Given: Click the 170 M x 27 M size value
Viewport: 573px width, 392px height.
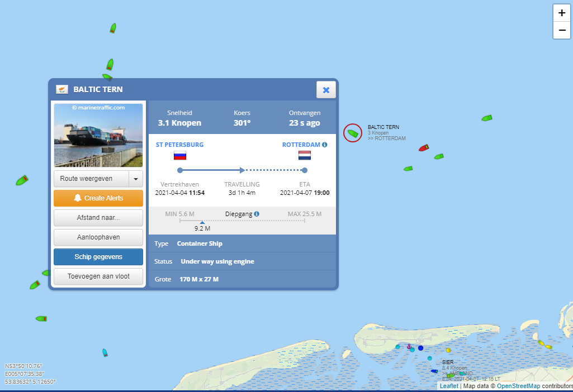Looking at the screenshot, I should (x=199, y=279).
